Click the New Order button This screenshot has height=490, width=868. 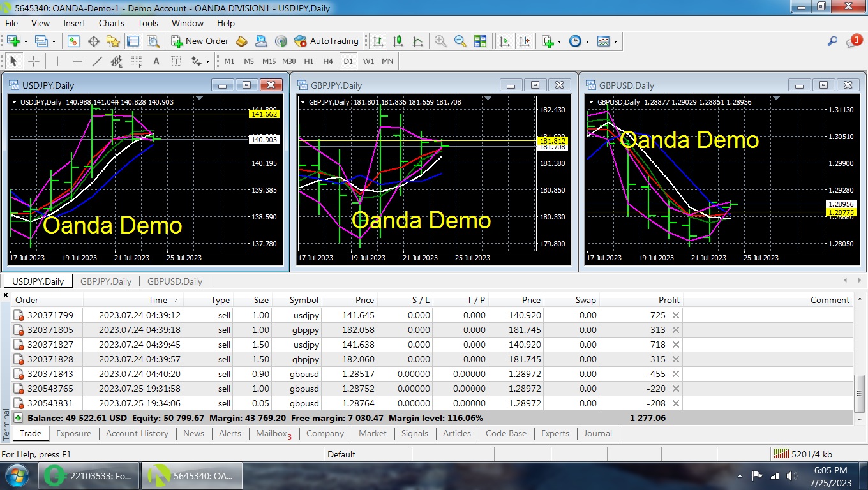click(200, 41)
